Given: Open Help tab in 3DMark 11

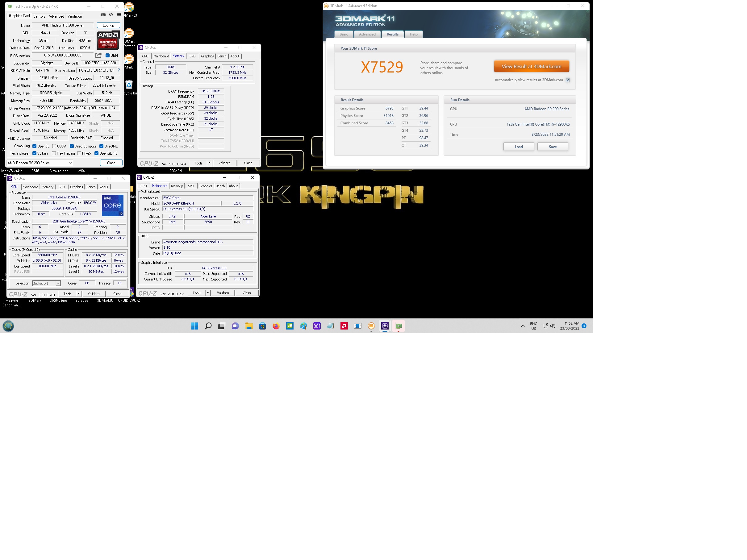Looking at the screenshot, I should tap(413, 34).
